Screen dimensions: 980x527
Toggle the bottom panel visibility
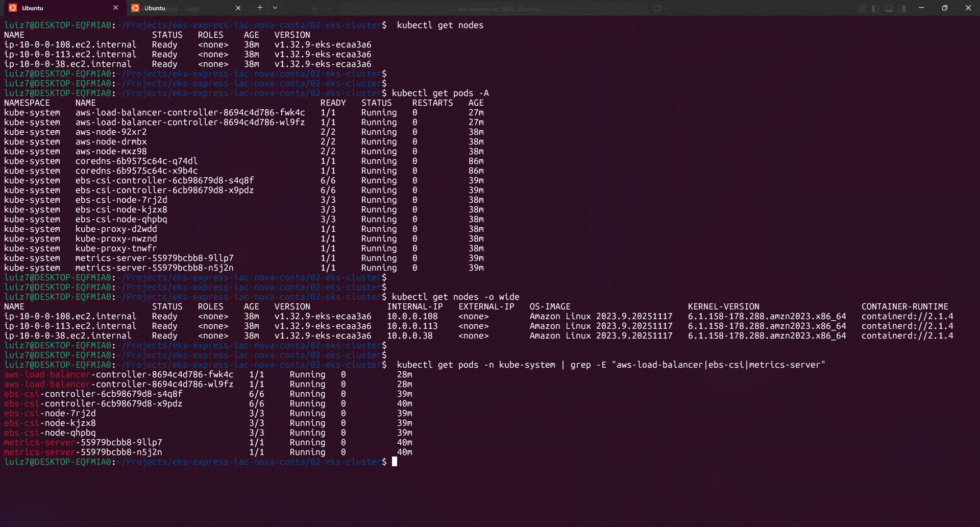(889, 9)
